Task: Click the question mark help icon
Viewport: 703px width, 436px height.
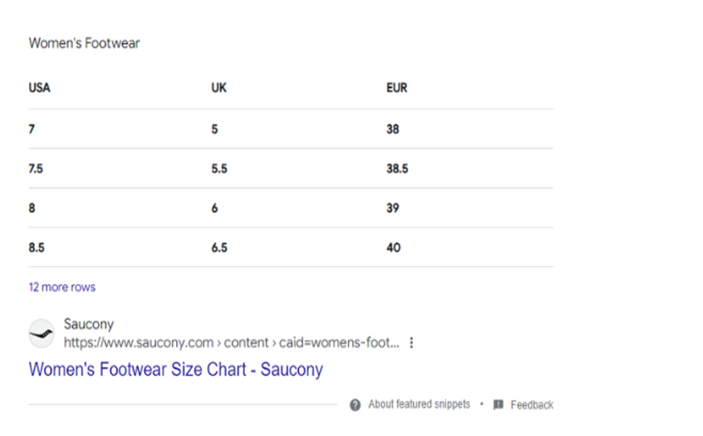Action: click(355, 405)
